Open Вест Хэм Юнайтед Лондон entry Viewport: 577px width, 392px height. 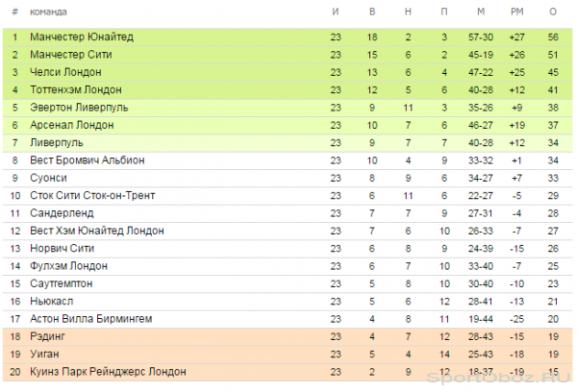97,231
